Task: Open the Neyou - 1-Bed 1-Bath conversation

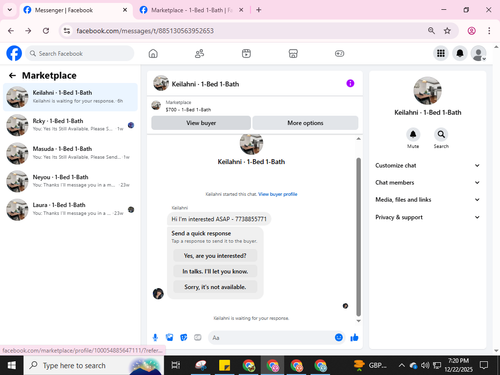Action: click(x=70, y=181)
